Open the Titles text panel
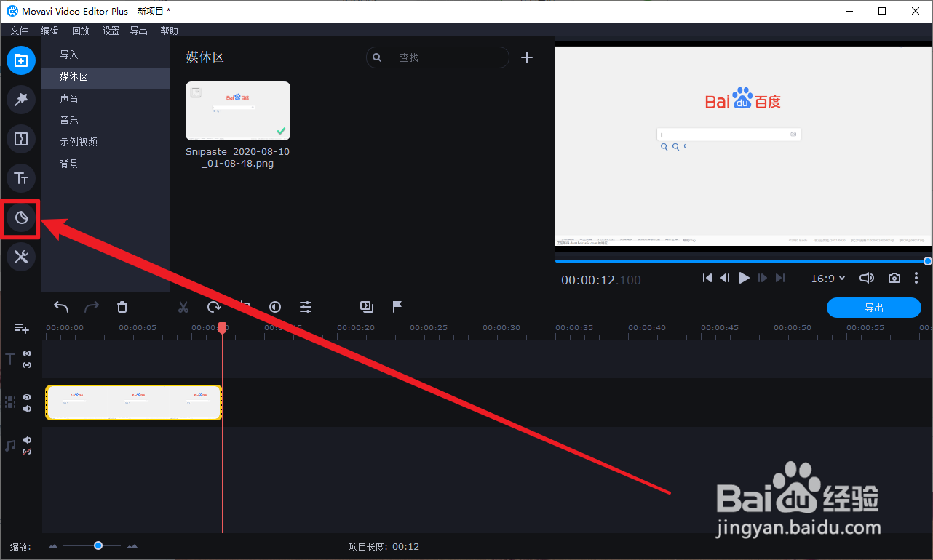This screenshot has width=933, height=560. [x=21, y=178]
